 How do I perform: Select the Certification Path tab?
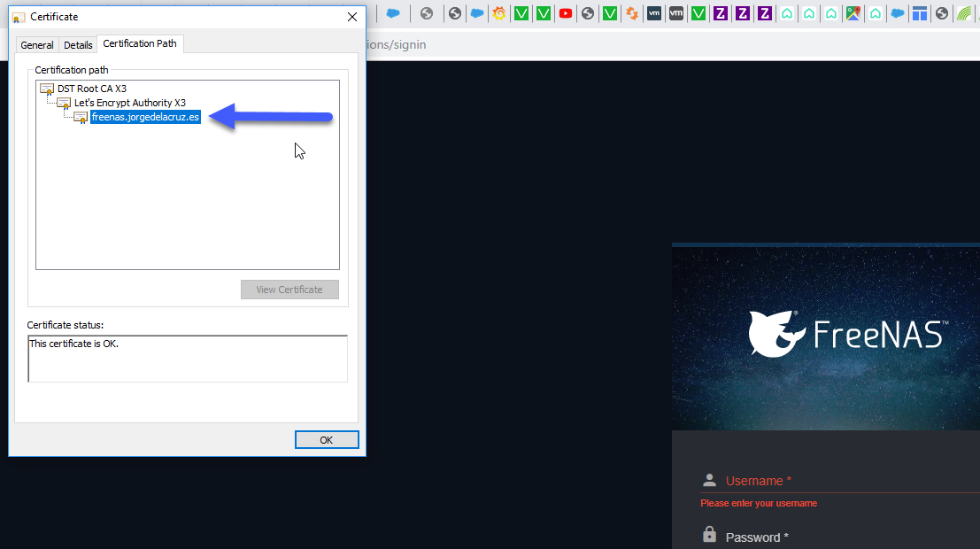click(140, 43)
